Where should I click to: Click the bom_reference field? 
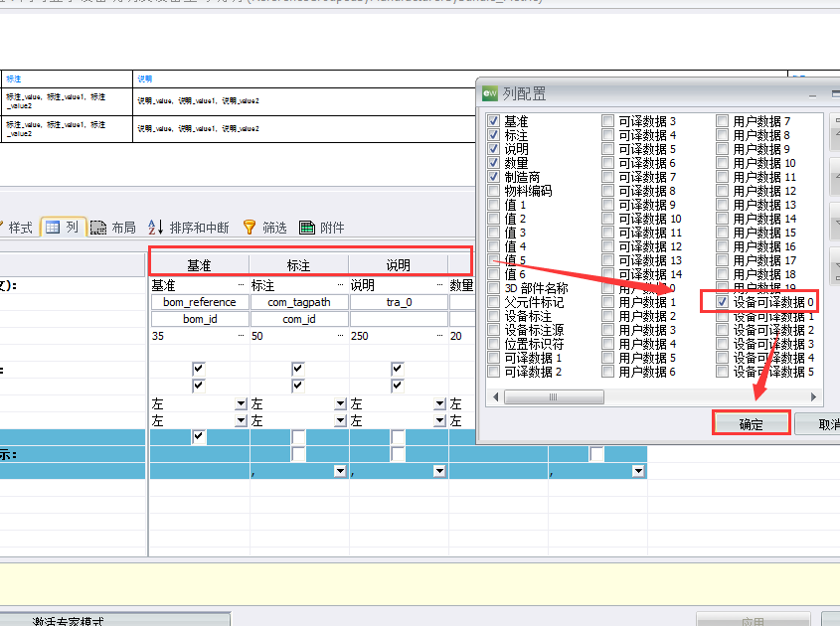(x=200, y=302)
